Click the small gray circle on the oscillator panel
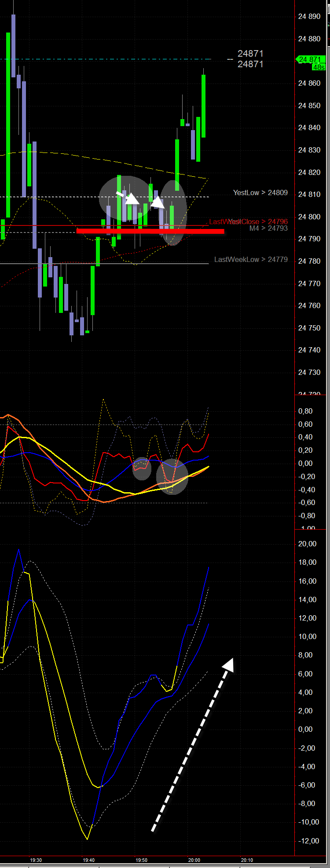Image resolution: width=330 pixels, height=868 pixels. [142, 469]
